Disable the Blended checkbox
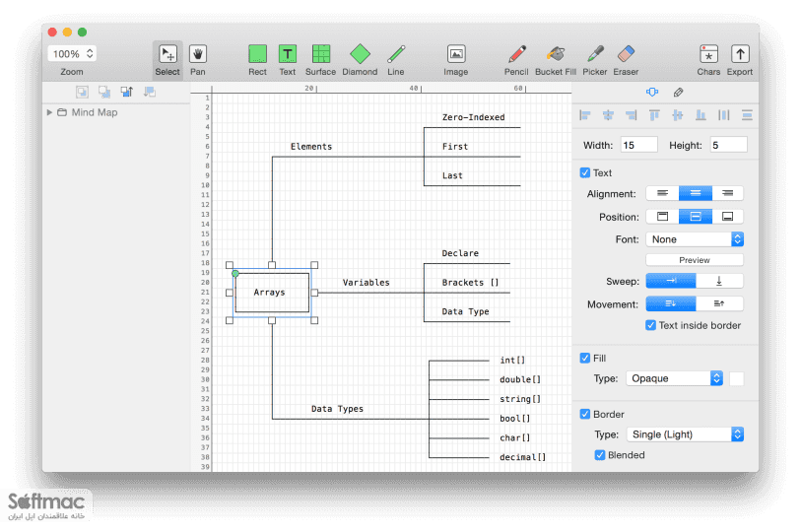801x532 pixels. 600,455
